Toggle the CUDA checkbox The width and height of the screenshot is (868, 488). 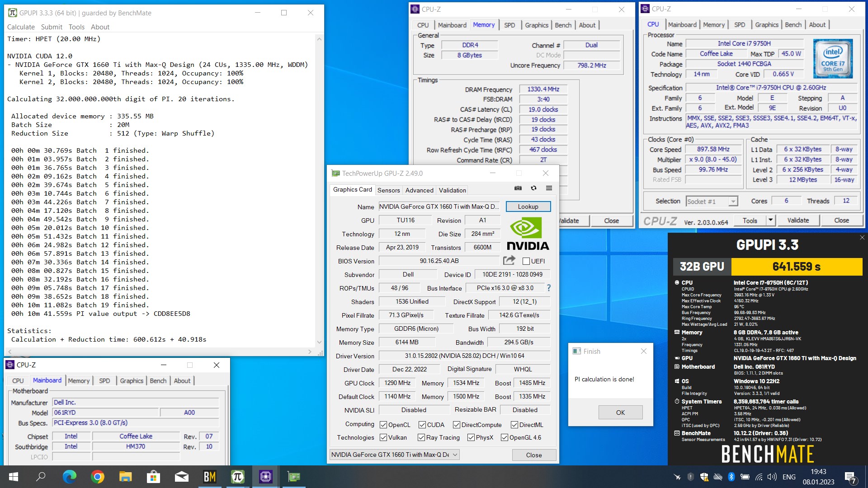[x=422, y=425]
